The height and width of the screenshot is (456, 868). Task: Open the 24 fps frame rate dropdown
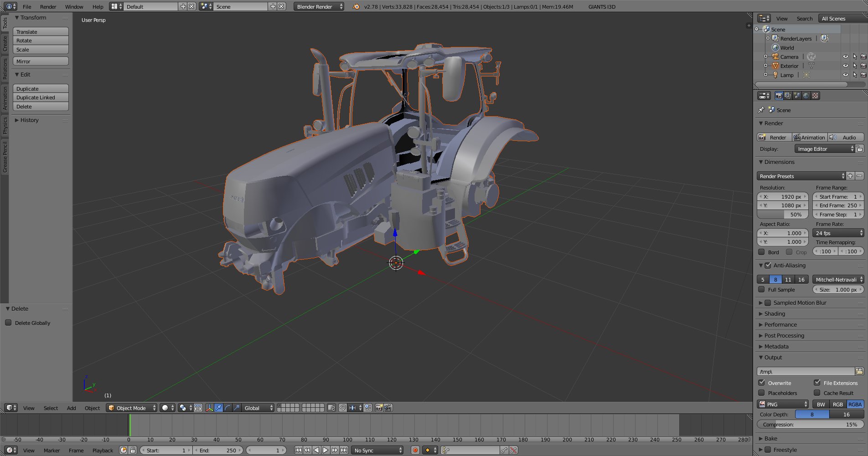(x=838, y=233)
